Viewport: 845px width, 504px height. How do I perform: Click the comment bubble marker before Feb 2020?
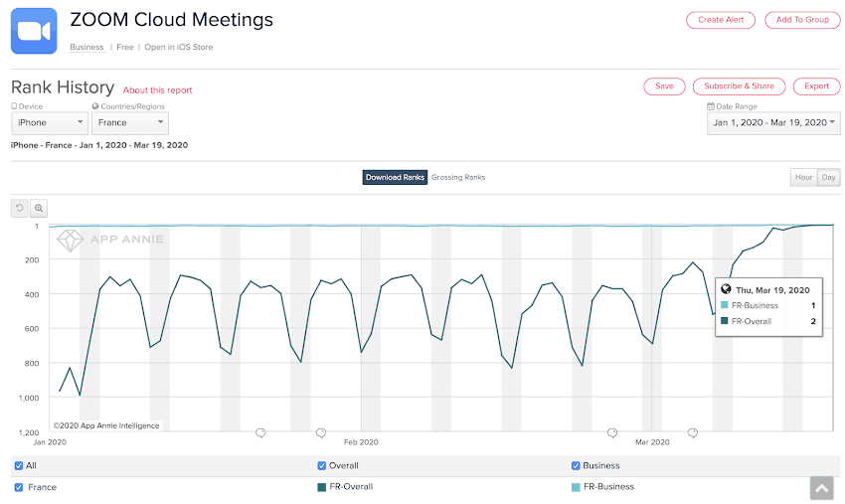tap(321, 432)
